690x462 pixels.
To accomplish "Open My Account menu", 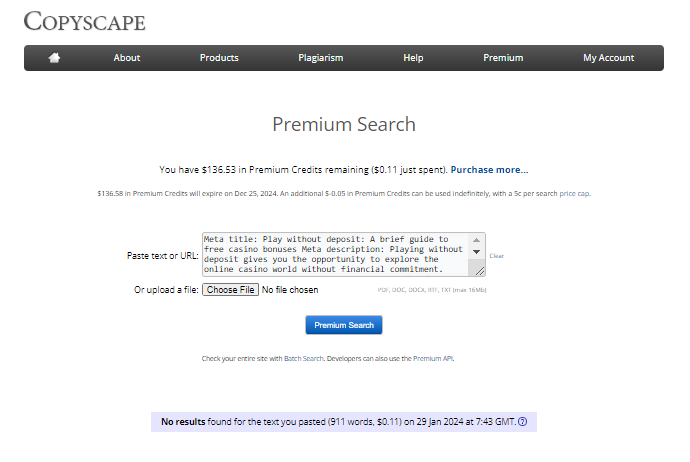I will point(609,58).
